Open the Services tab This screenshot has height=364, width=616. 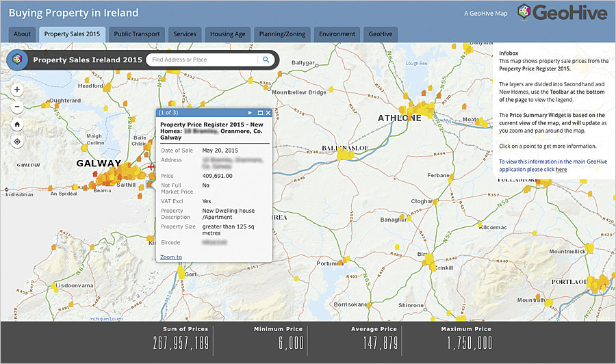(x=185, y=34)
